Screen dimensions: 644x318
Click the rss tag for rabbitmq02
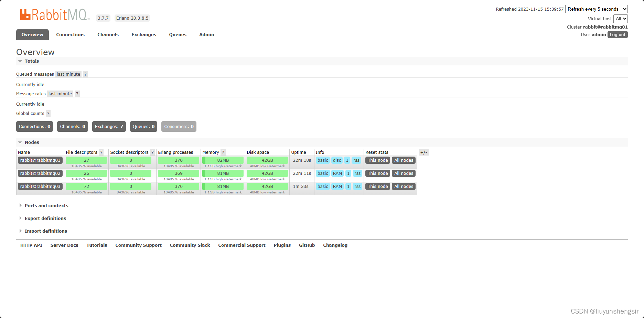click(357, 173)
